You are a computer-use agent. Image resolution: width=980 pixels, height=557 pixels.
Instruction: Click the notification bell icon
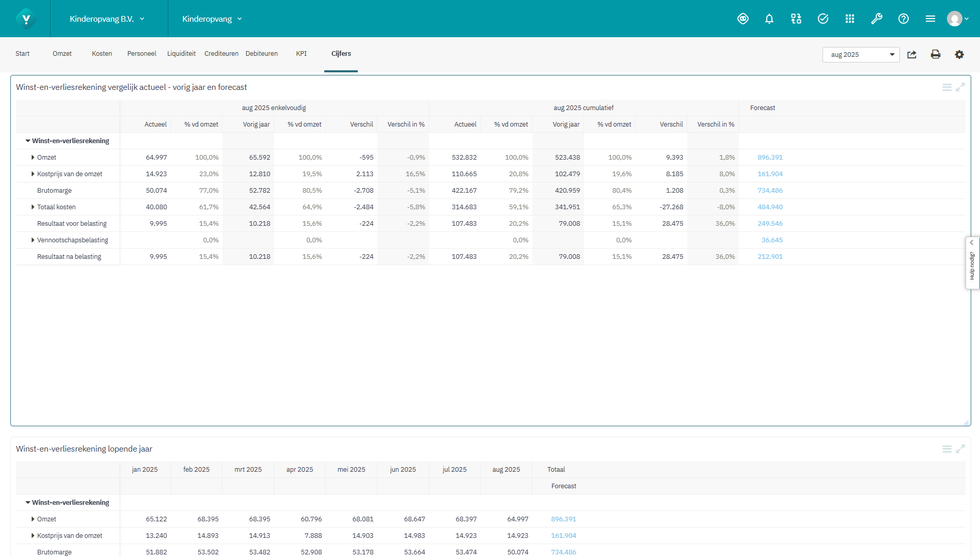(x=769, y=19)
